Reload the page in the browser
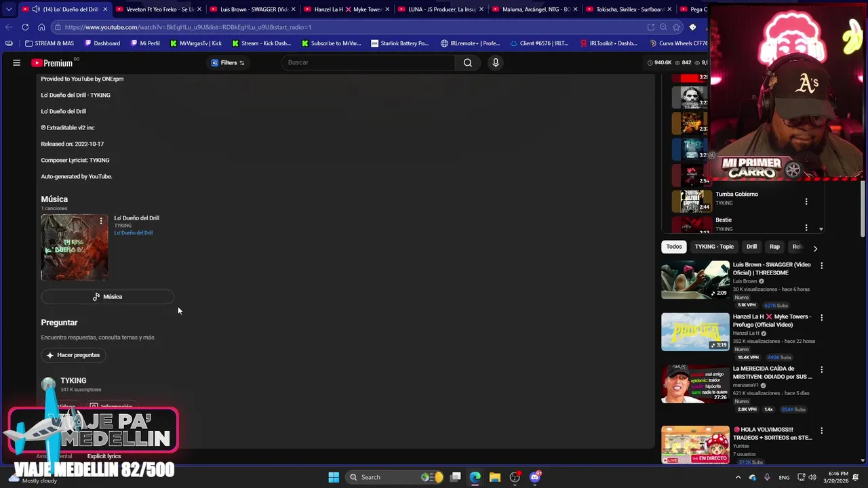 [25, 27]
